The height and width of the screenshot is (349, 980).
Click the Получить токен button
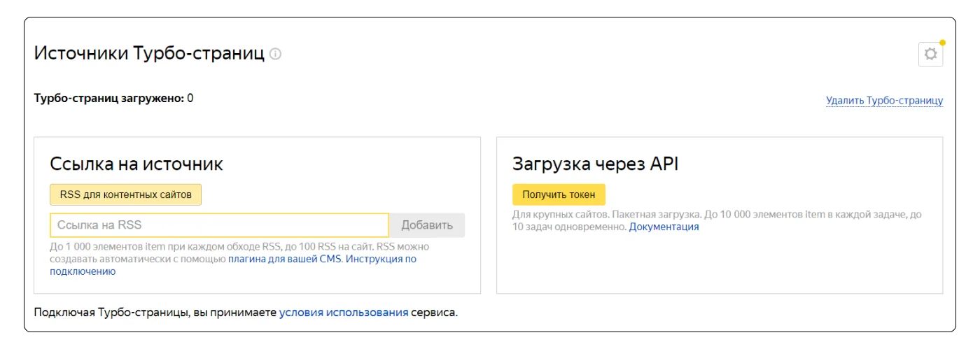(x=559, y=194)
